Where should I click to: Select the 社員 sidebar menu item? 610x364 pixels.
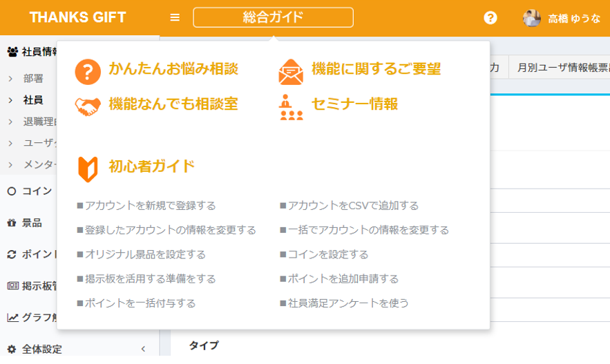tap(33, 100)
